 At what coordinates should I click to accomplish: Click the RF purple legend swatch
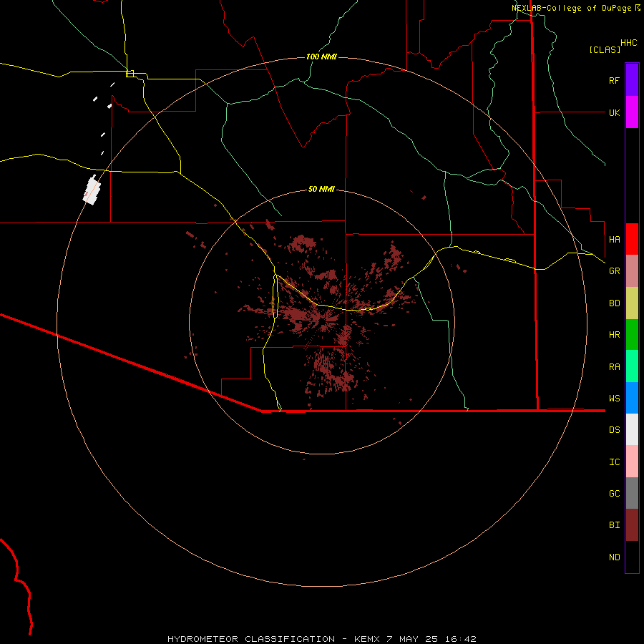tap(632, 80)
